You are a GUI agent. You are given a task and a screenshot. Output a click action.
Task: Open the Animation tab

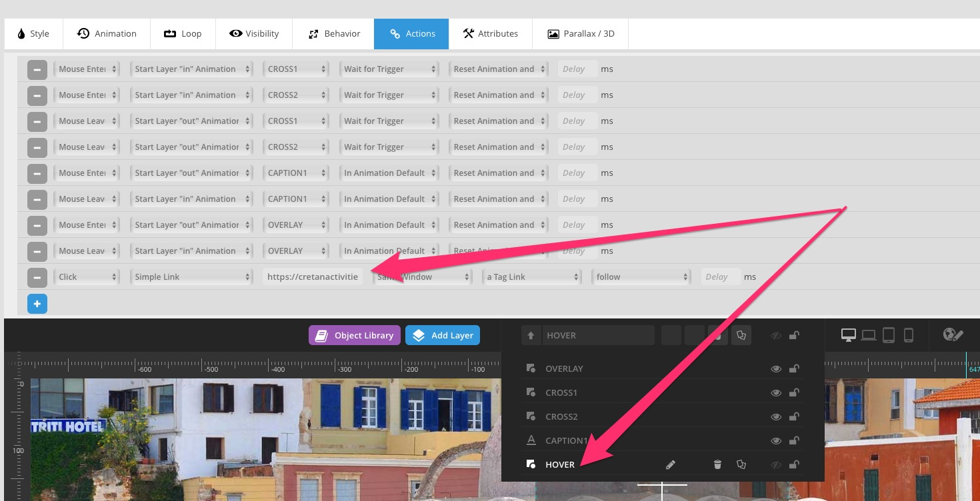pos(107,34)
